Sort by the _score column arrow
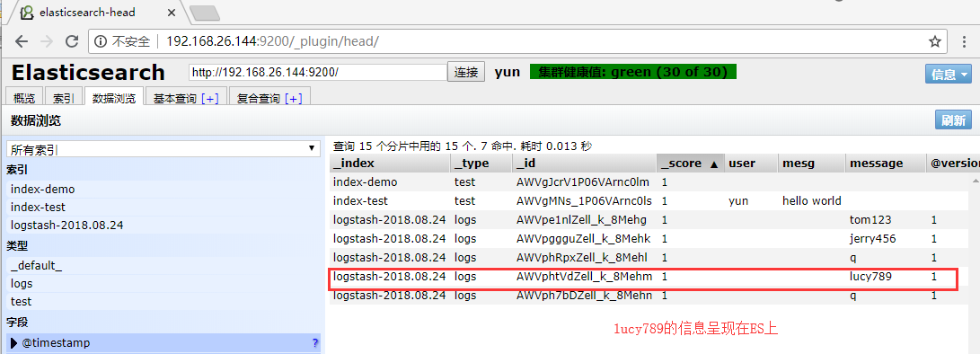 coord(714,164)
